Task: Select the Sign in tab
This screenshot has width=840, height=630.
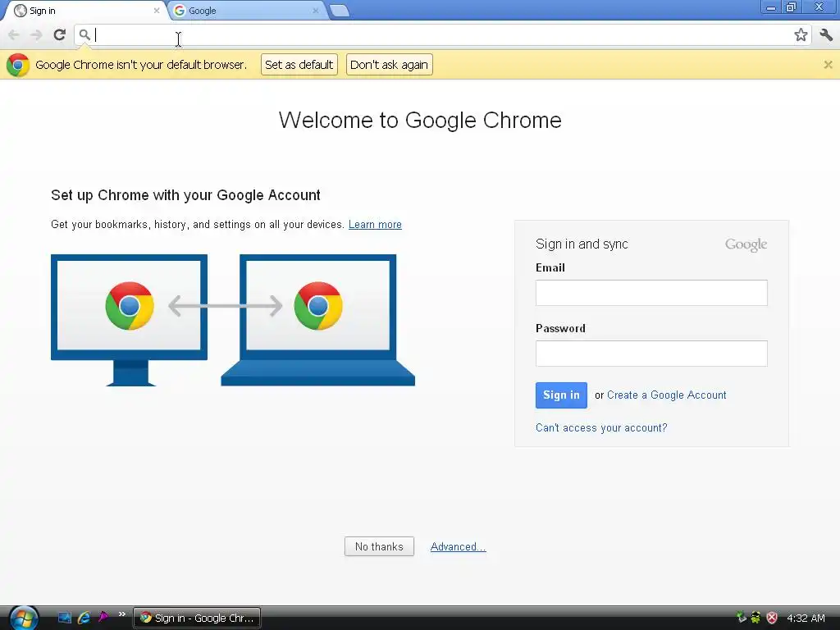Action: point(85,11)
